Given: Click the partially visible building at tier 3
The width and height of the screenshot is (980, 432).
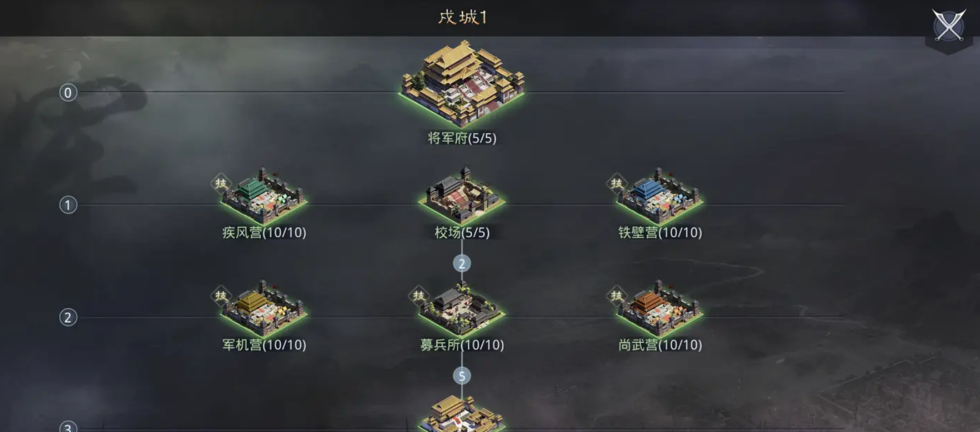Looking at the screenshot, I should point(462,414).
